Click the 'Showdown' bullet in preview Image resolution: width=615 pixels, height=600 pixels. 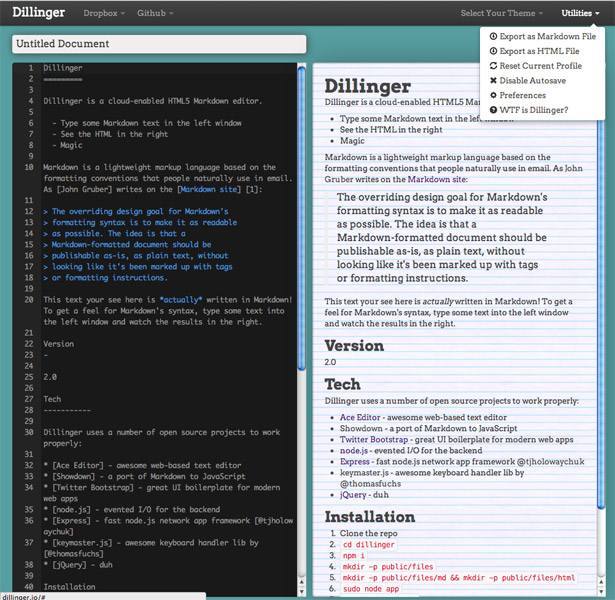pos(428,429)
